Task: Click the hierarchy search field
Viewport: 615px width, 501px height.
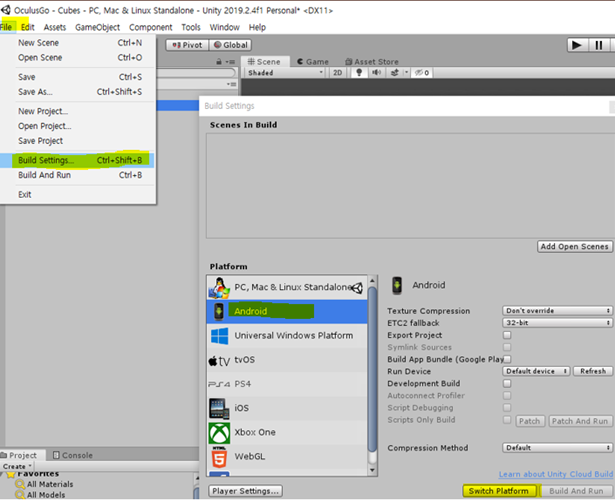Action: [x=196, y=73]
